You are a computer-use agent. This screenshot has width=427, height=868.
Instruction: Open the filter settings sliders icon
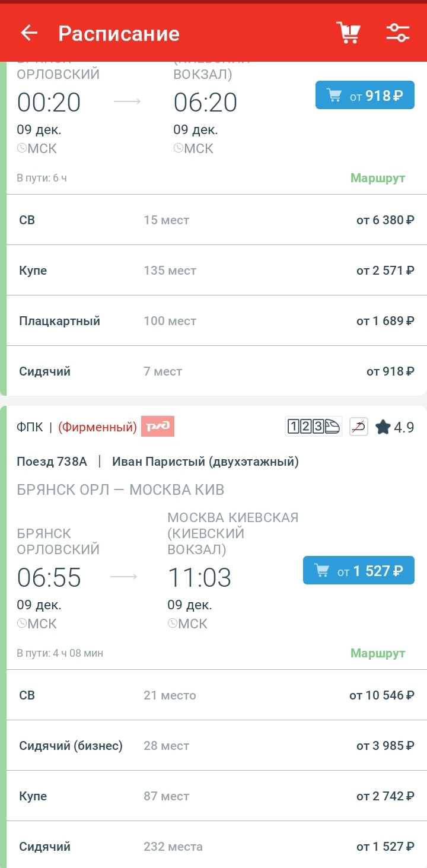pyautogui.click(x=398, y=33)
